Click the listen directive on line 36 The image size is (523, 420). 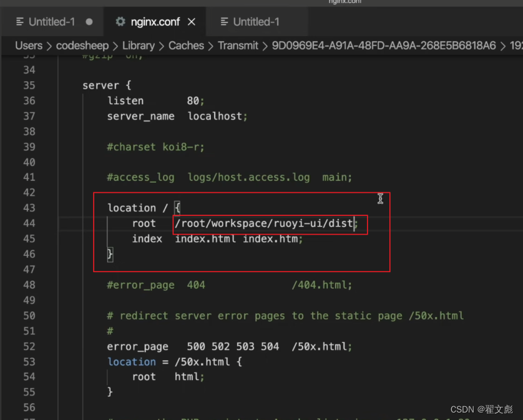click(x=125, y=100)
